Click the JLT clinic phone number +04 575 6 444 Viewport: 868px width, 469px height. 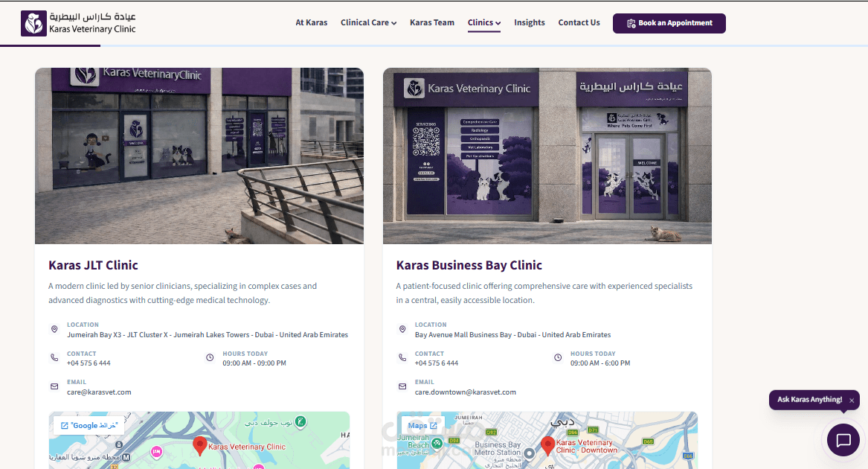(x=89, y=363)
